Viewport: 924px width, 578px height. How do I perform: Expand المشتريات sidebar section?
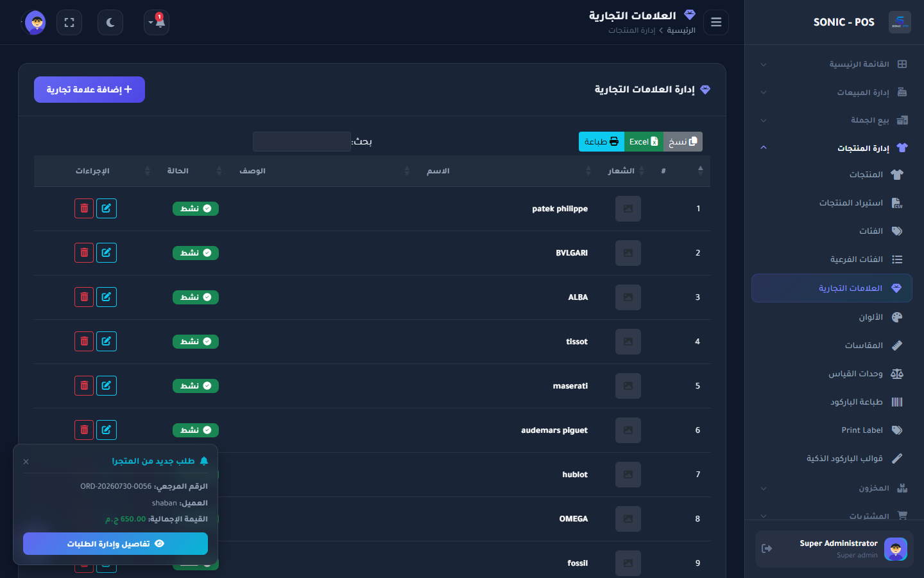[834, 515]
